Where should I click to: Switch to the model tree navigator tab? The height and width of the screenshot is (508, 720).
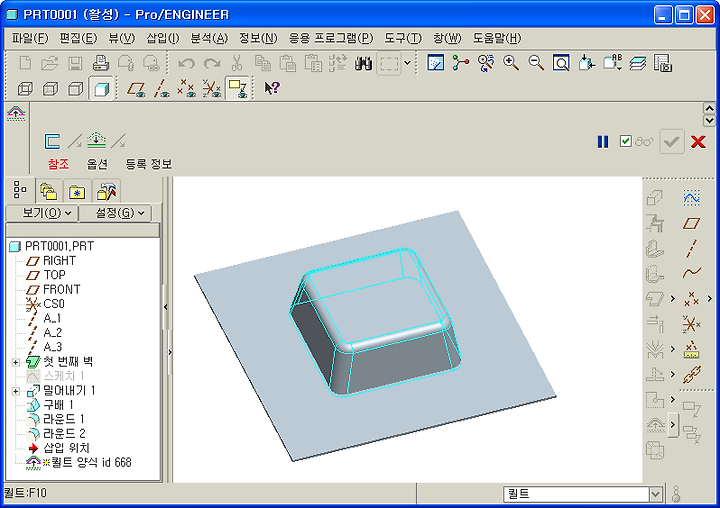click(20, 190)
